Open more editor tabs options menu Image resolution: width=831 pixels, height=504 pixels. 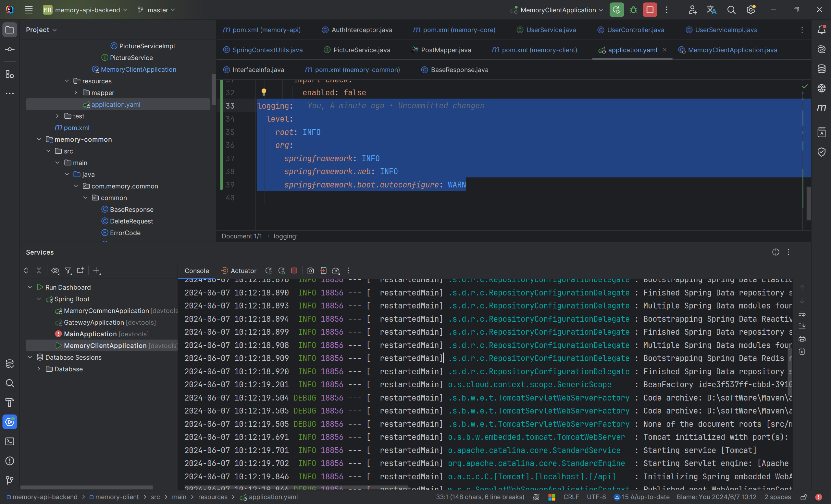click(802, 30)
